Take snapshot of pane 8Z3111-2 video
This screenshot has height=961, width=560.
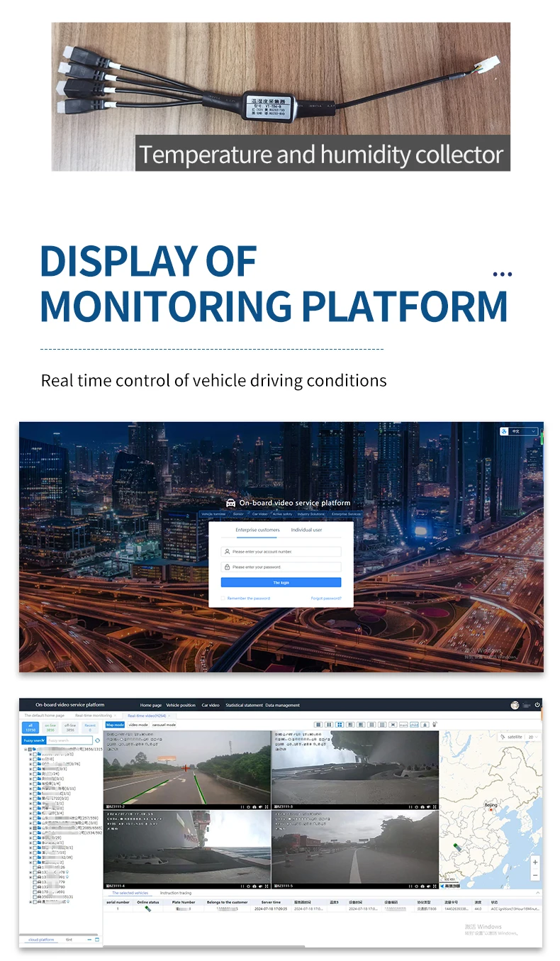254,807
